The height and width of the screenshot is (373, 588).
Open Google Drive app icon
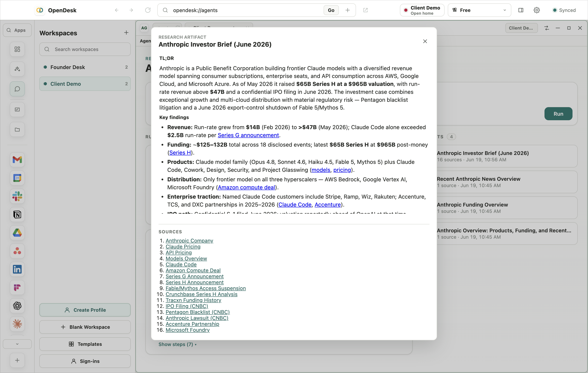(17, 233)
